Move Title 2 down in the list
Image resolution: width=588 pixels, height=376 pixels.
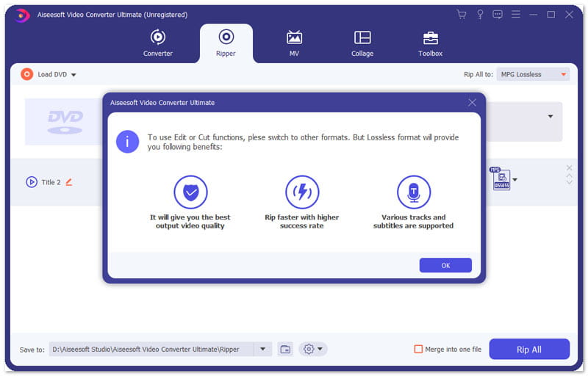click(x=569, y=182)
